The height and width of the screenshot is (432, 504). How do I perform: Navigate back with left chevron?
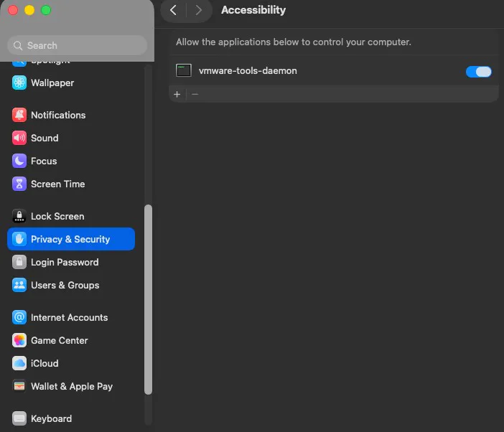tap(173, 10)
